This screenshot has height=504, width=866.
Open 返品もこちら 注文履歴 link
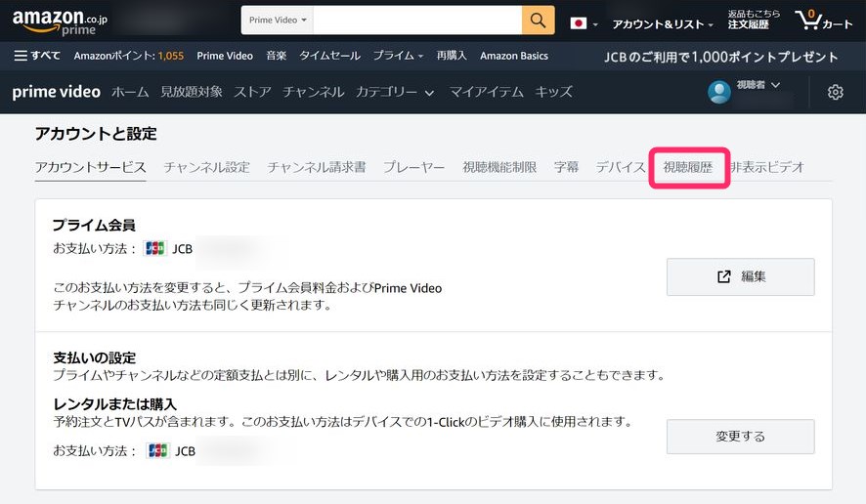[x=754, y=20]
